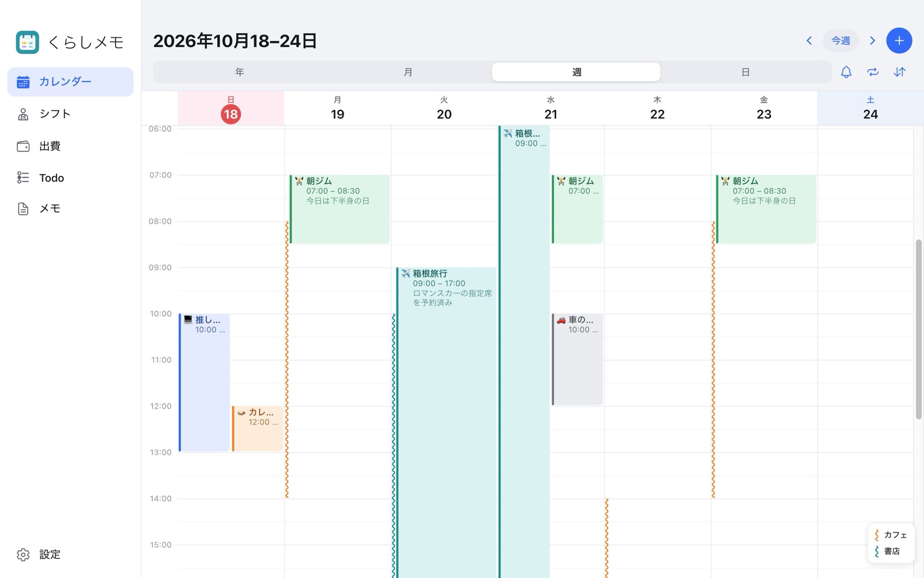Switch to the 年 year view
Image resolution: width=924 pixels, height=578 pixels.
tap(239, 72)
